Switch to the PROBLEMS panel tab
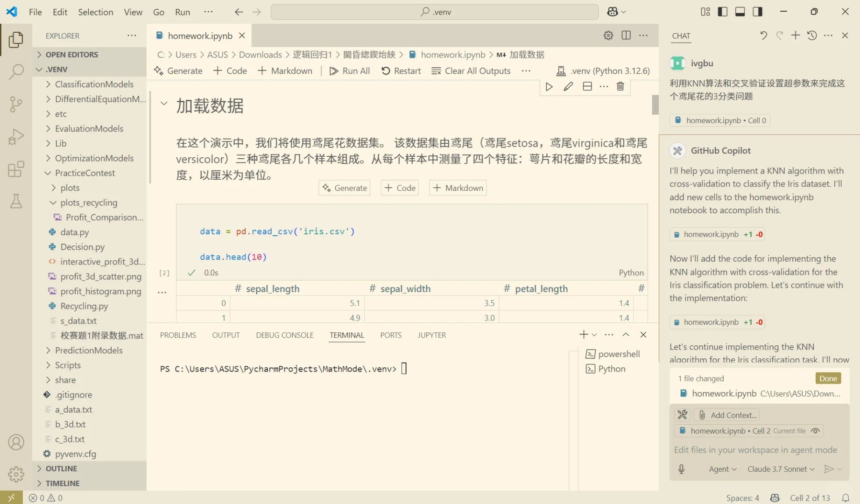Viewport: 860px width, 504px height. pos(178,335)
